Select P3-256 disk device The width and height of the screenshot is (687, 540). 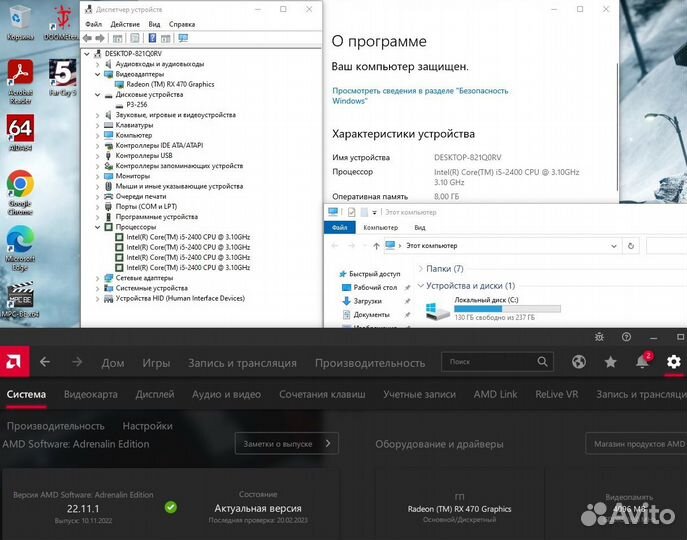click(x=136, y=105)
